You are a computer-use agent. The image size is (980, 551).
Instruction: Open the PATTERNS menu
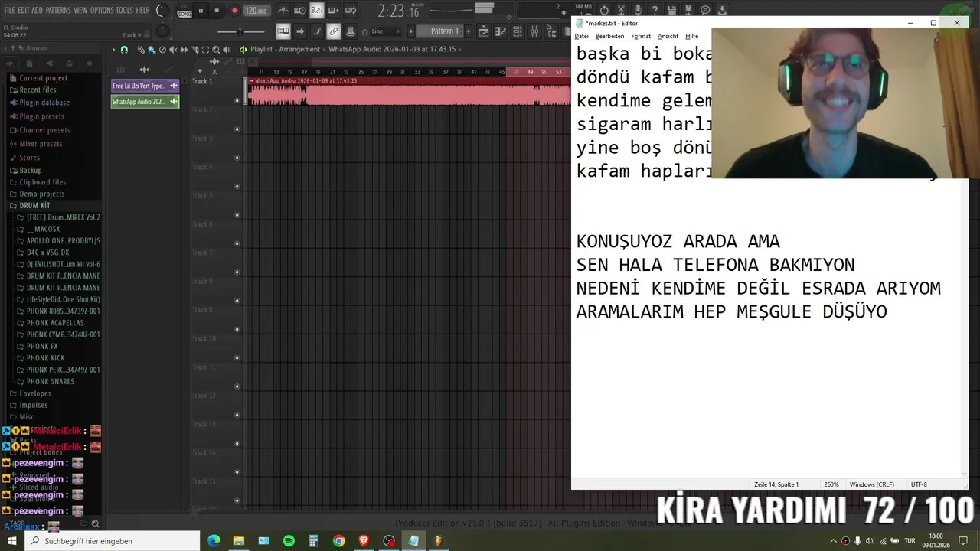[x=58, y=11]
